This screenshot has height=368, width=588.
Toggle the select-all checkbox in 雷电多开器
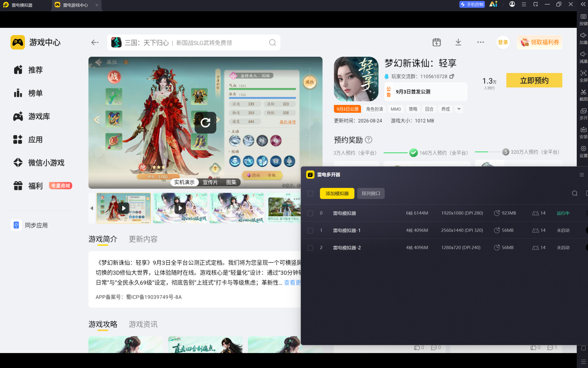[310, 193]
